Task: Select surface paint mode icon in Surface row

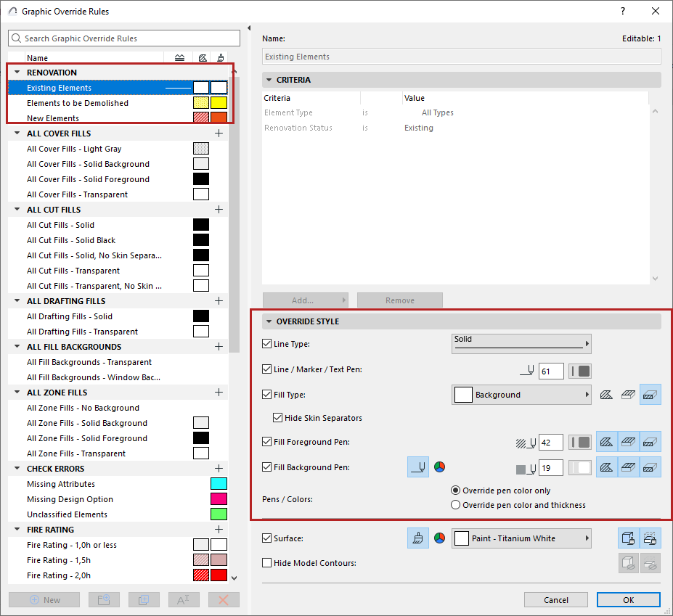Action: pos(418,538)
